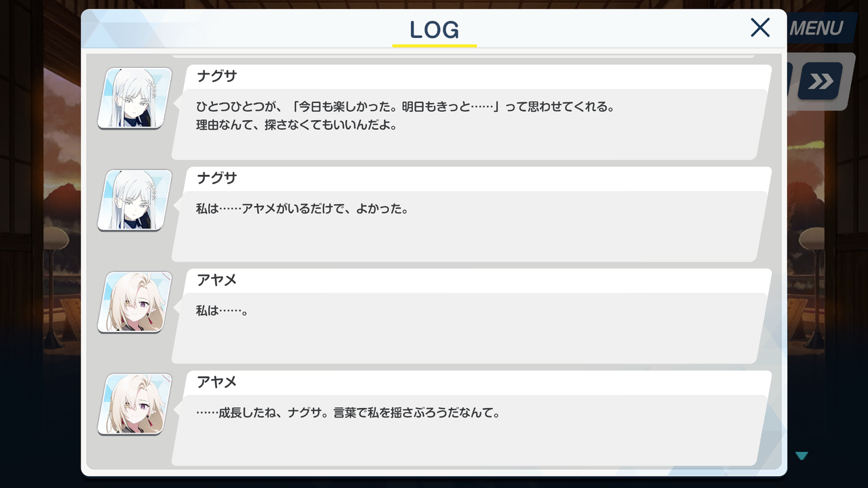This screenshot has width=868, height=488.
Task: Click the yellow underline beneath LOG
Action: (435, 45)
